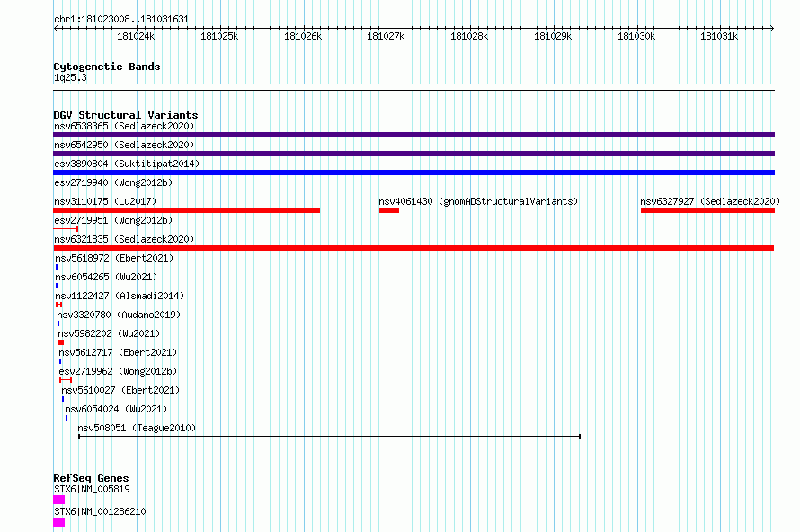Select the nsv4061430 short red bar

[x=389, y=210]
